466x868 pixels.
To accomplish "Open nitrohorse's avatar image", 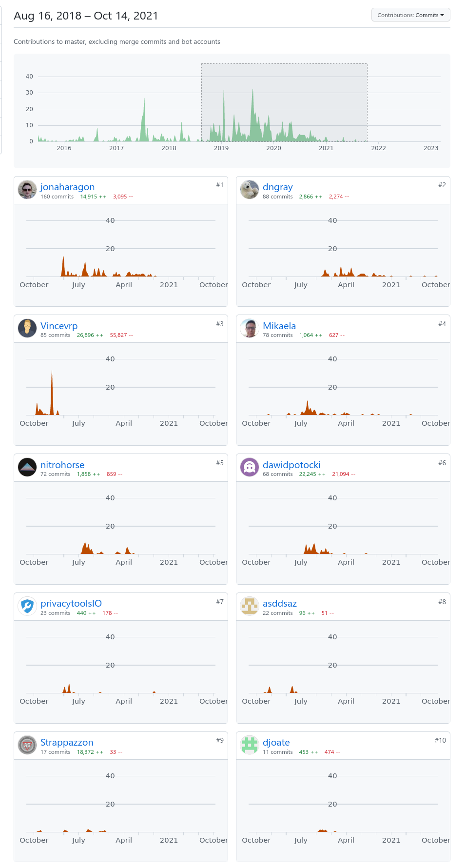I will 27,467.
